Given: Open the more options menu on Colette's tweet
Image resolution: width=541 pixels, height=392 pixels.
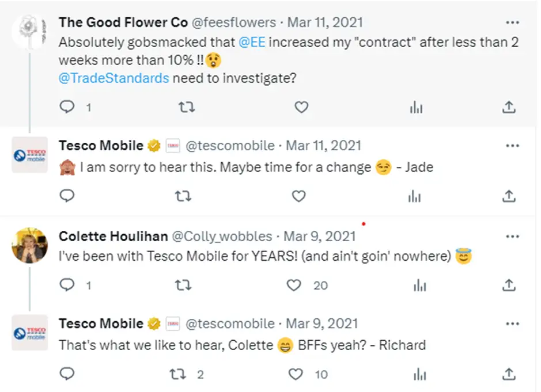Looking at the screenshot, I should [512, 235].
